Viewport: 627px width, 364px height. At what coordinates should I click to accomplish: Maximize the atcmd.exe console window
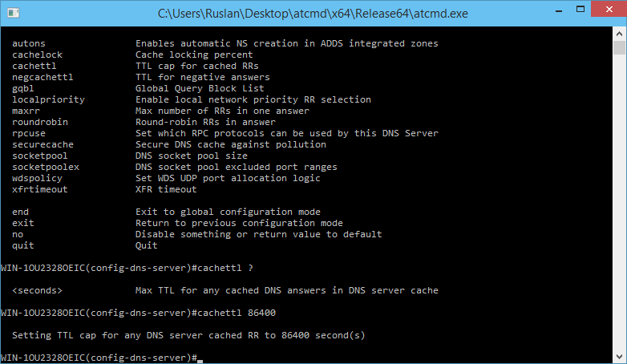click(x=580, y=9)
